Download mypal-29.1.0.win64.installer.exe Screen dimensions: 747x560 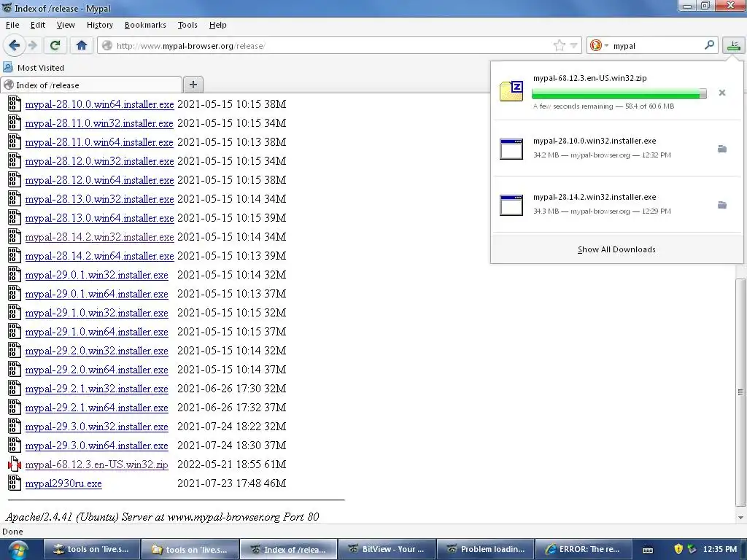coord(97,332)
